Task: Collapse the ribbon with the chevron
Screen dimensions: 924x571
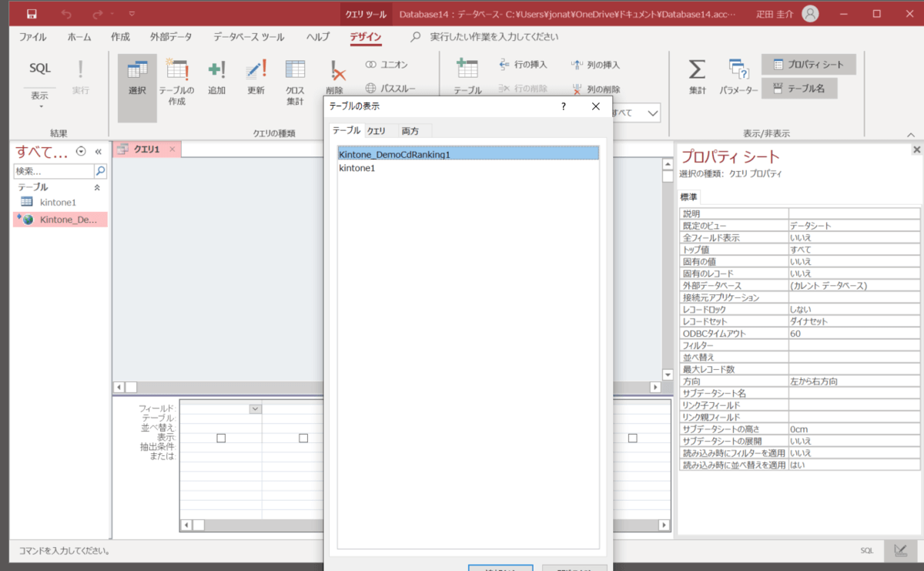Action: pos(911,135)
